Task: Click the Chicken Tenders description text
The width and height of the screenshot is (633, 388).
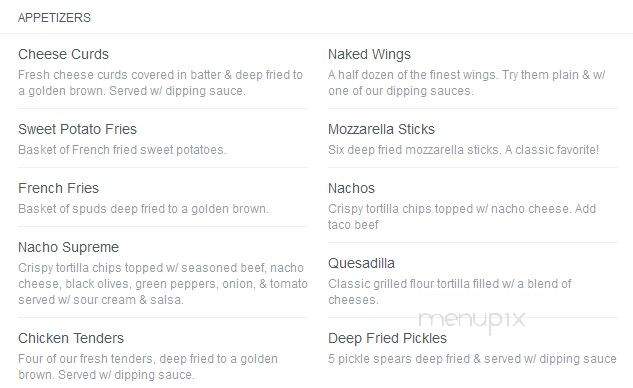Action: [x=148, y=367]
